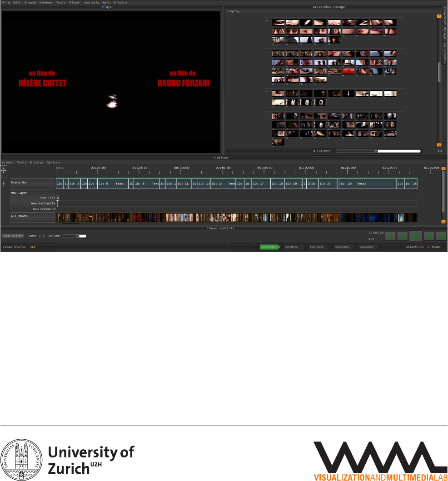Select segment ID: 6 in Scene No. layer

click(113, 184)
